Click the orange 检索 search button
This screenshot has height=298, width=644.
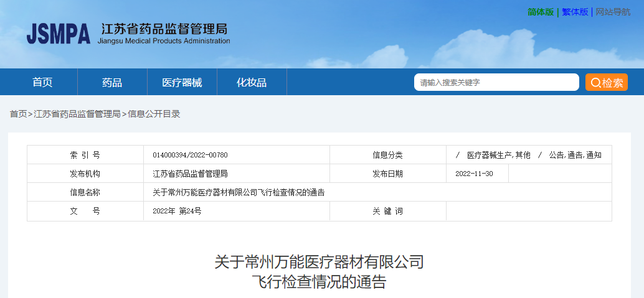[x=607, y=82]
